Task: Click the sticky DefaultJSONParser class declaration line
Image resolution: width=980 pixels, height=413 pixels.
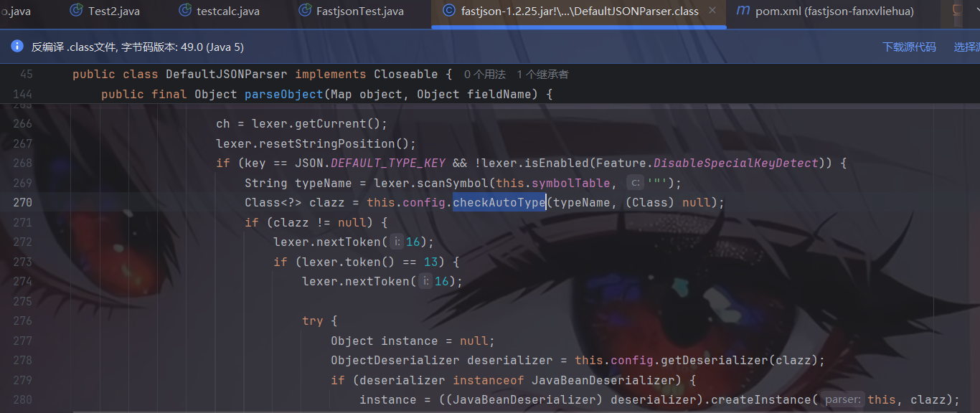Action: 226,75
